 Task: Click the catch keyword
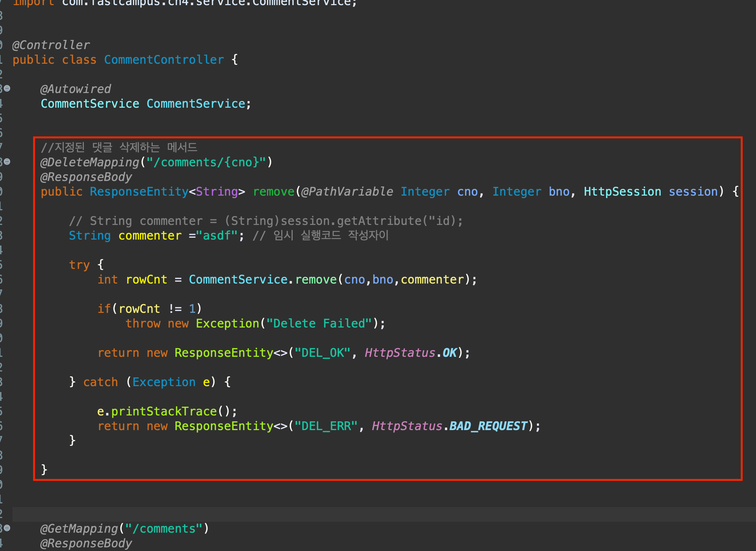coord(100,382)
